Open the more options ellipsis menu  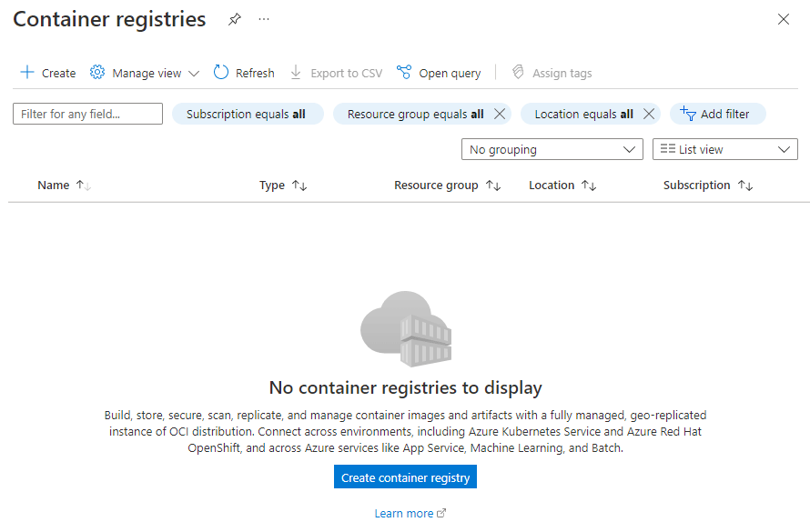[x=264, y=19]
